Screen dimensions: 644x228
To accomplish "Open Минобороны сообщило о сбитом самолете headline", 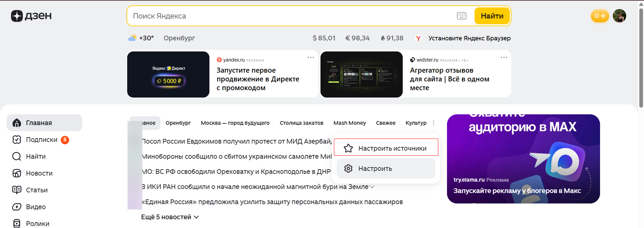I will coord(237,156).
